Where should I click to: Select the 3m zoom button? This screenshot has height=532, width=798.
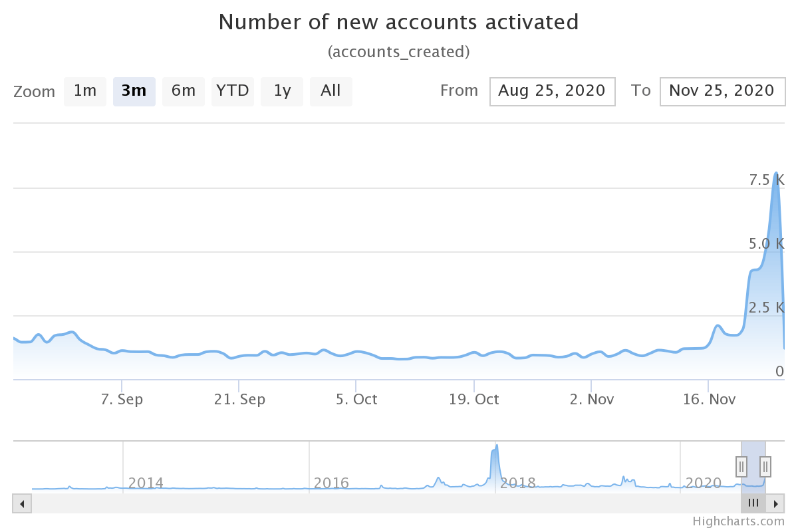tap(134, 92)
